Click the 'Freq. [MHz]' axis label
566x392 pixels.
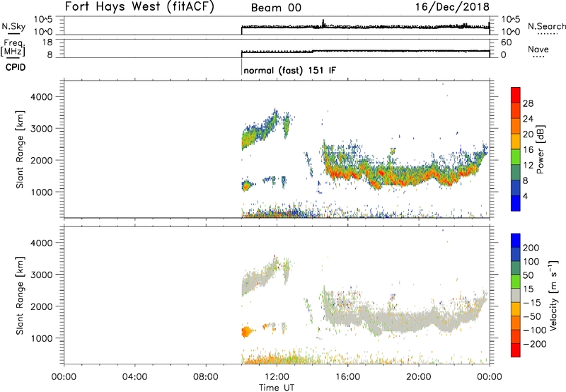13,47
